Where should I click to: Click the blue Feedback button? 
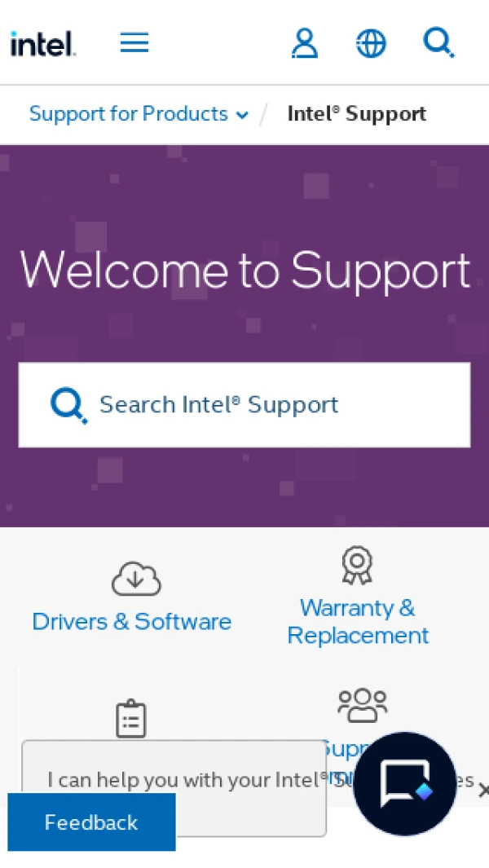[91, 822]
